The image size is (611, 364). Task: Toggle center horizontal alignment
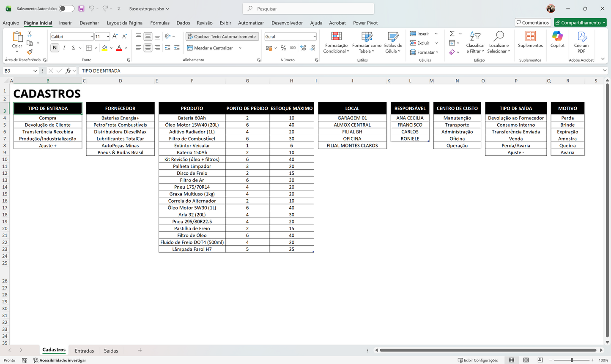(x=148, y=48)
